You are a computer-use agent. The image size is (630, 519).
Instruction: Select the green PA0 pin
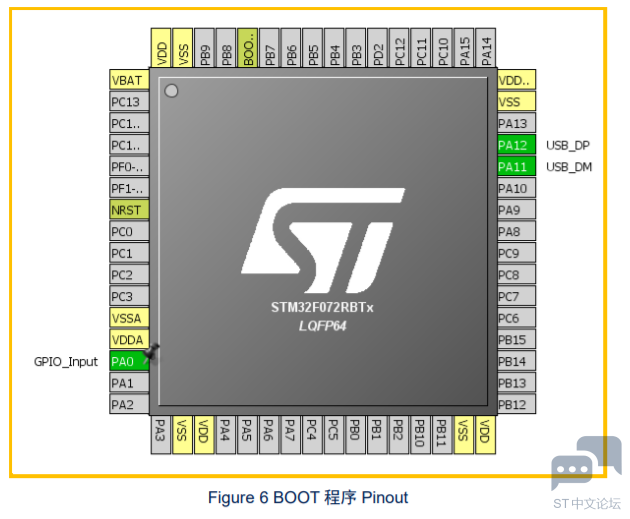point(129,362)
